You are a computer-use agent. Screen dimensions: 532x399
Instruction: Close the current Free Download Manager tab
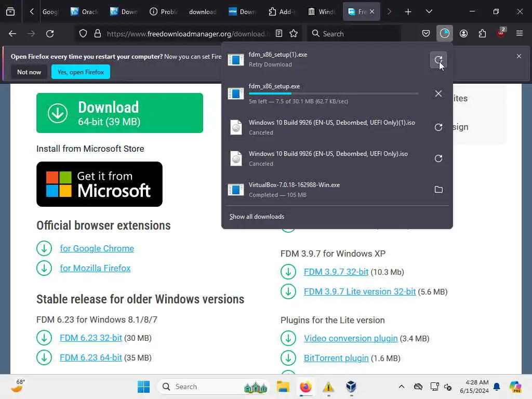pyautogui.click(x=372, y=12)
